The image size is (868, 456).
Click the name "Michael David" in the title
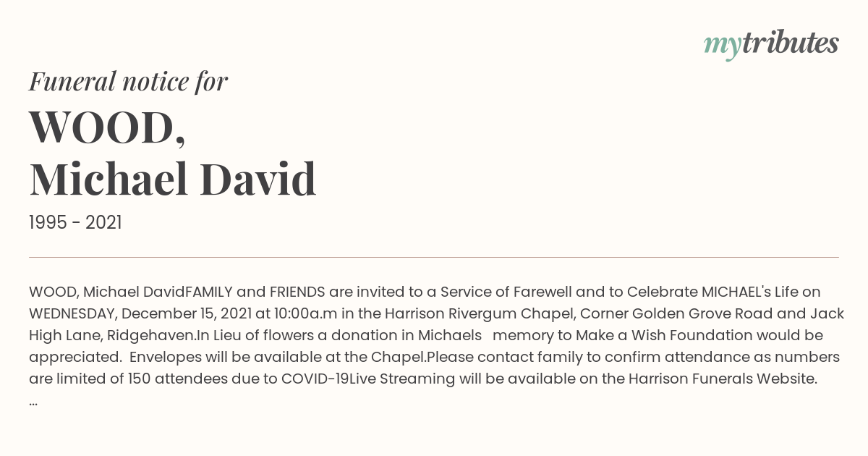click(173, 180)
